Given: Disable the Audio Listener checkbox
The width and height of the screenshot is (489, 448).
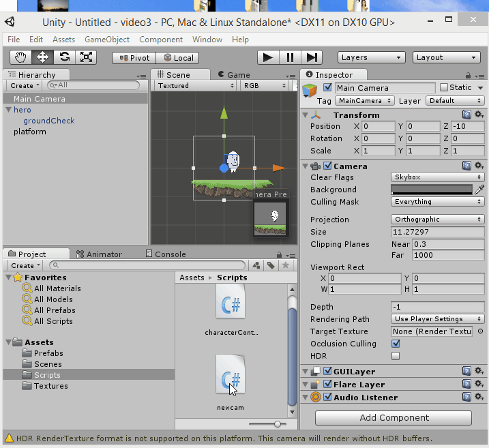Looking at the screenshot, I should click(327, 397).
